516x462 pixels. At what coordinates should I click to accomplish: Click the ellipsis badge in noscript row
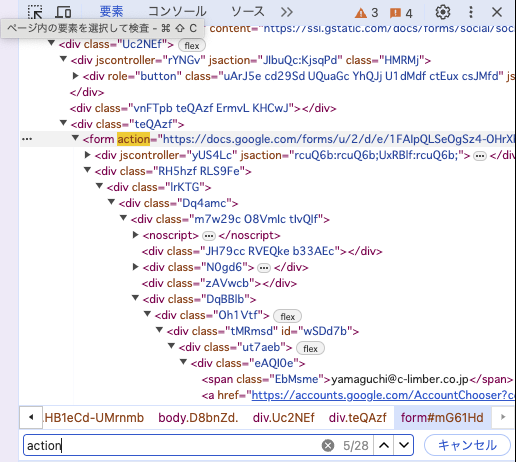pyautogui.click(x=209, y=236)
